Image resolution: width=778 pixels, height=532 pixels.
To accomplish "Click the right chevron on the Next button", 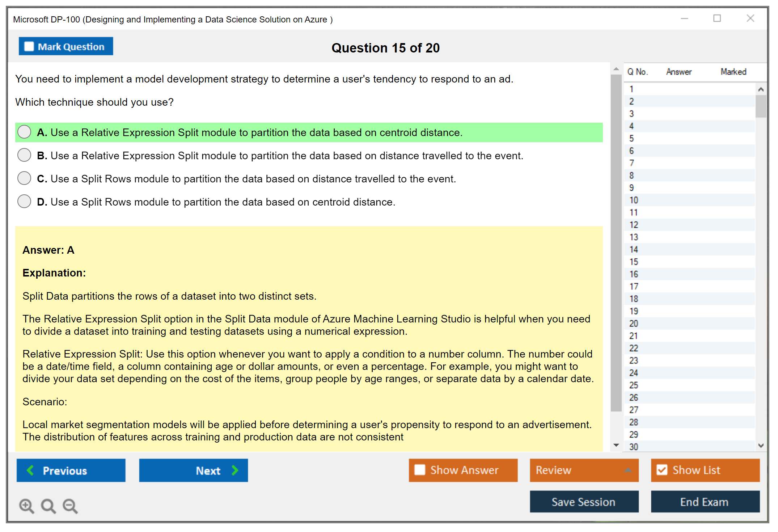I will click(235, 470).
